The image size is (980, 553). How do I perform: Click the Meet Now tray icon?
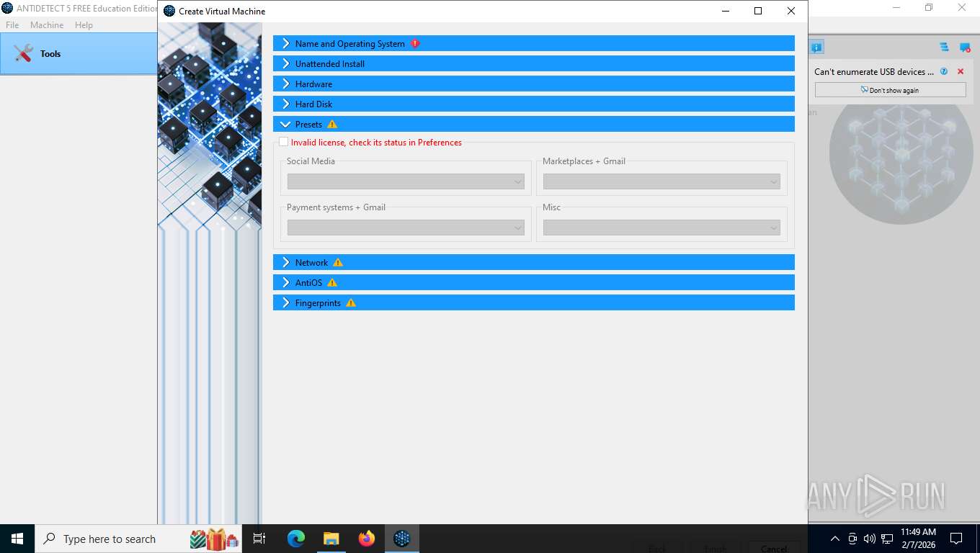(x=852, y=539)
